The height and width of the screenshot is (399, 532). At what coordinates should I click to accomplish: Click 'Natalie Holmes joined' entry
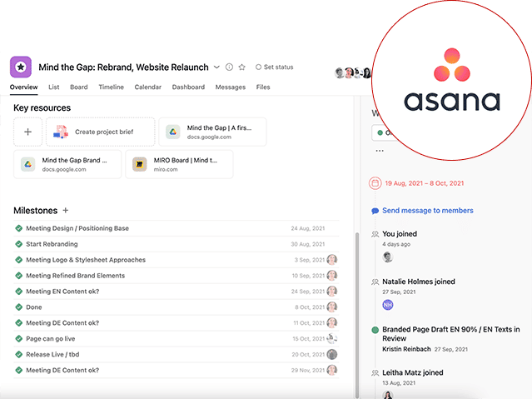click(x=418, y=282)
